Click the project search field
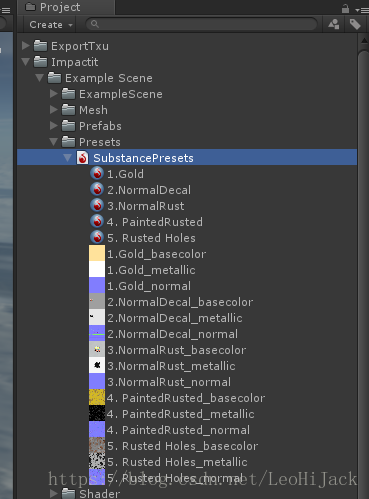 point(201,24)
